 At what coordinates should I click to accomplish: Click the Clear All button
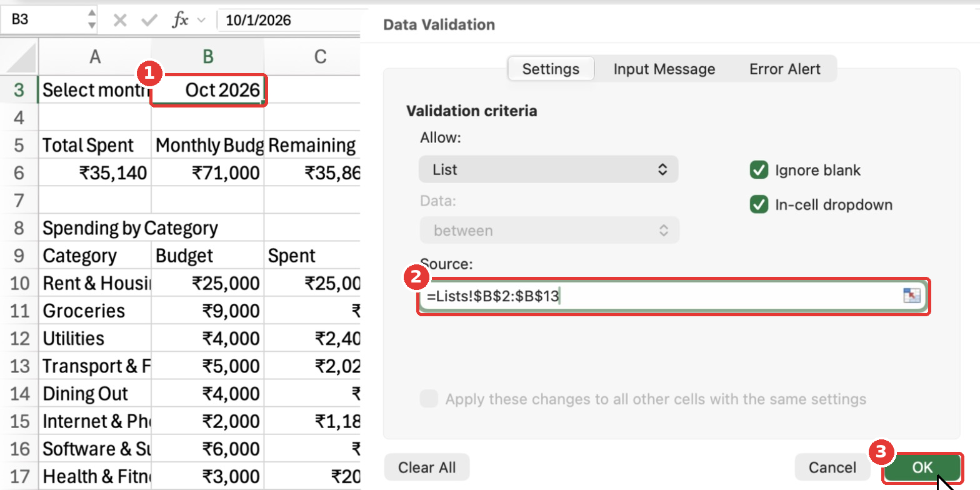pos(427,467)
